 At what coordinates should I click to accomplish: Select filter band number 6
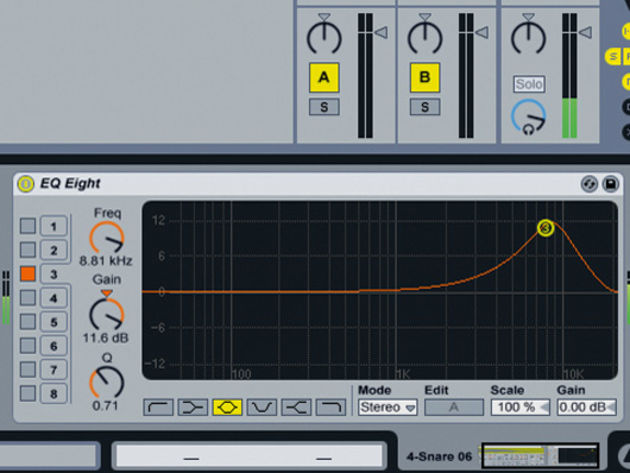pos(53,346)
